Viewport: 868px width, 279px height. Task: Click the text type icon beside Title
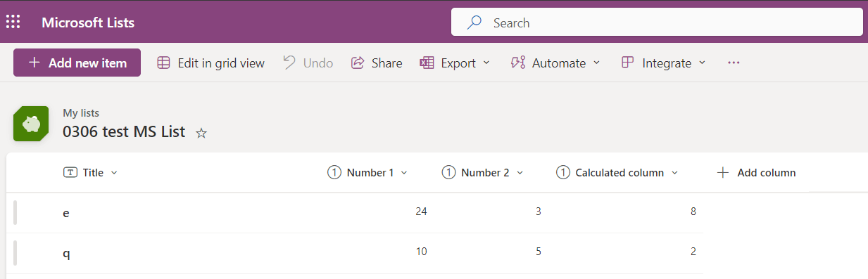tap(70, 173)
